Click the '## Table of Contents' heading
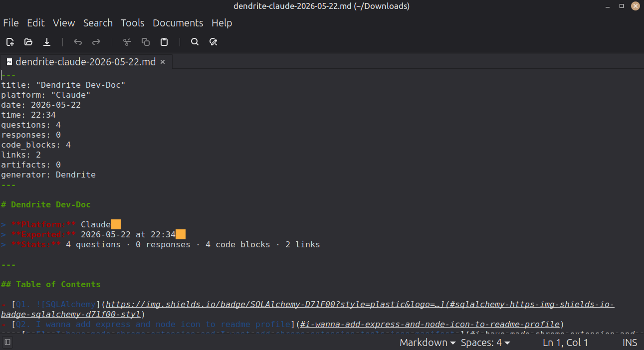Viewport: 644px width, 350px height. 51,284
